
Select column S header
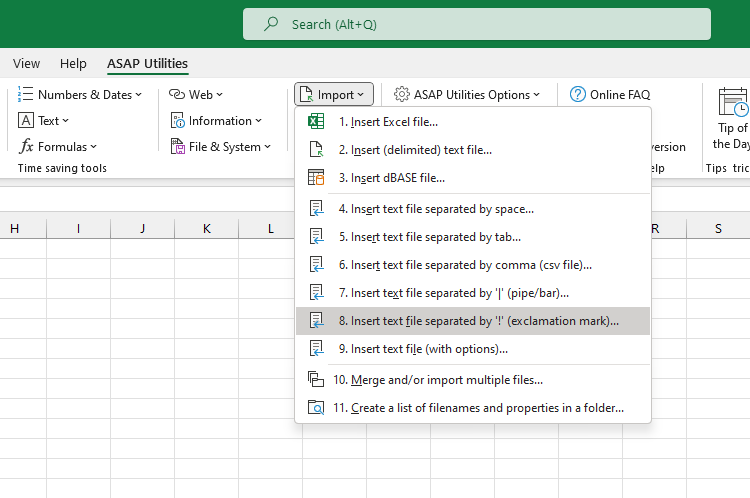(718, 229)
